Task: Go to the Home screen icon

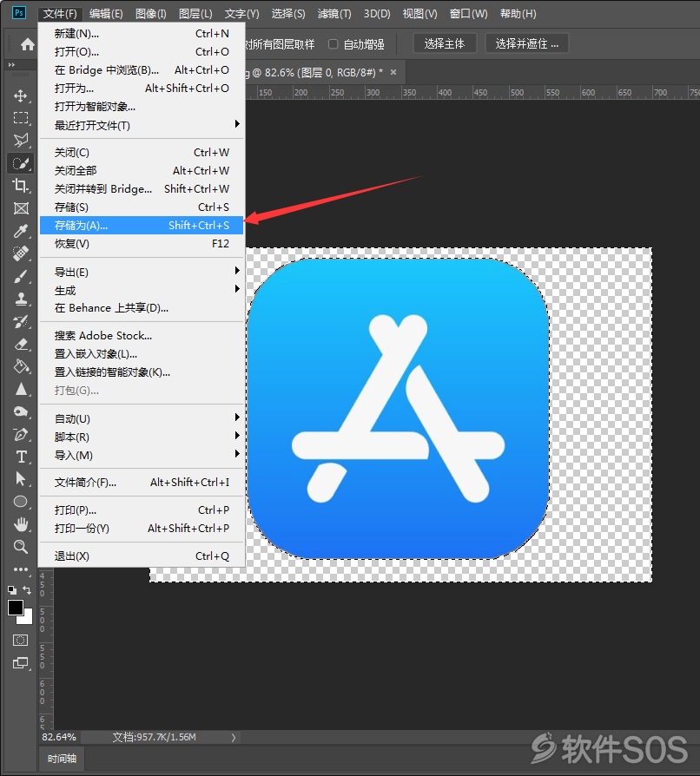Action: click(x=27, y=44)
